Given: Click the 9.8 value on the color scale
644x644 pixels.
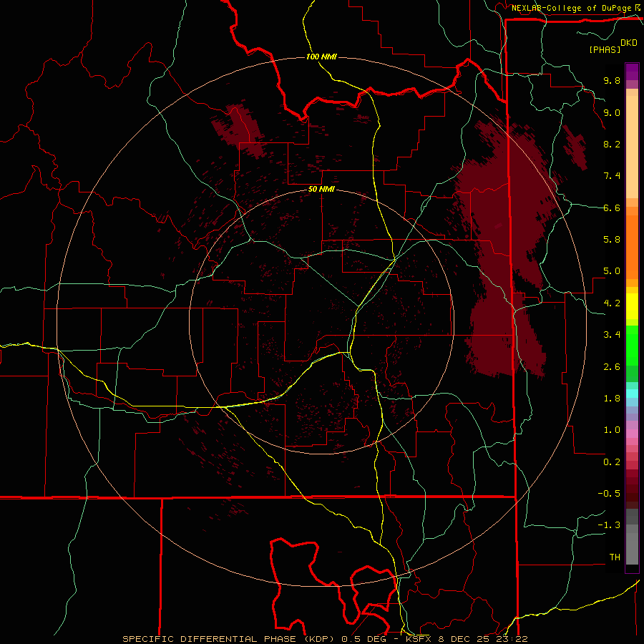Looking at the screenshot, I should pyautogui.click(x=612, y=80).
